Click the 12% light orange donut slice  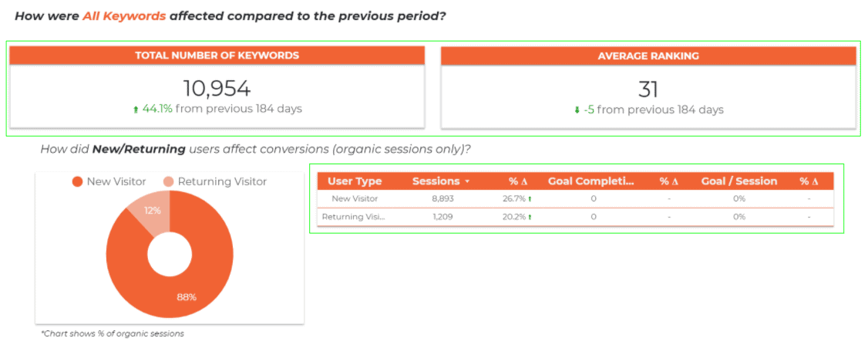tap(152, 211)
